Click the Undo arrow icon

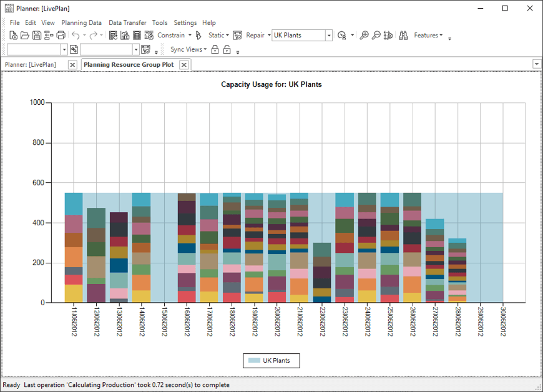[76, 36]
